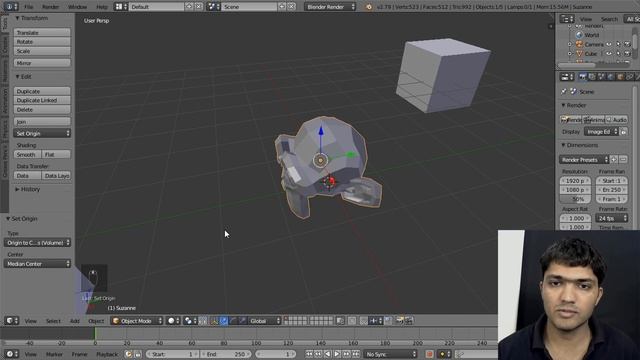Image resolution: width=640 pixels, height=360 pixels.
Task: Jump to timeline end frame
Action: click(x=356, y=354)
